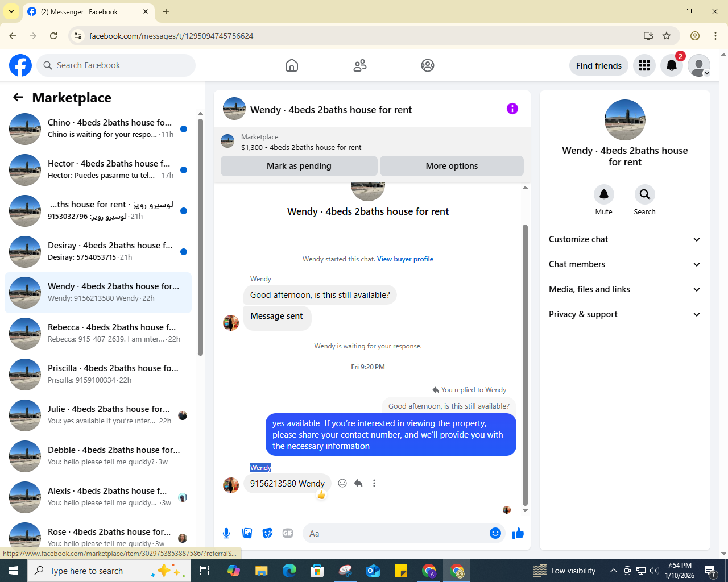The image size is (728, 582).
Task: Click More options button
Action: coord(452,166)
